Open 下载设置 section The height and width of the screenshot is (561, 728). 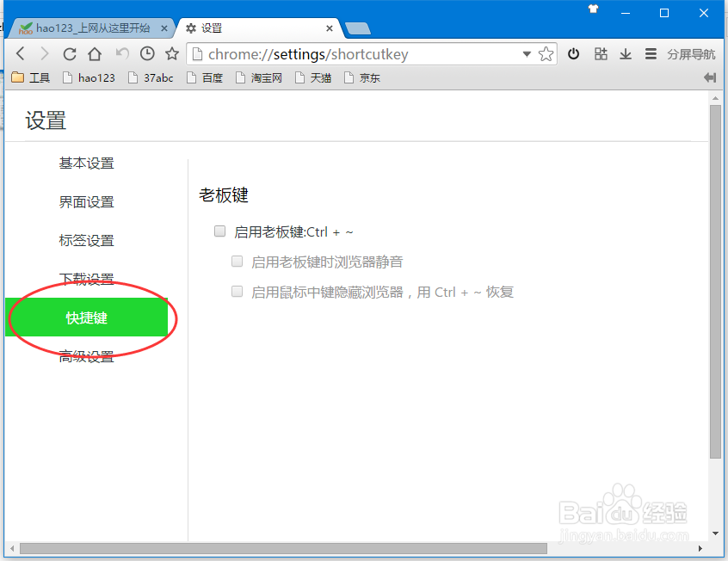tap(86, 279)
